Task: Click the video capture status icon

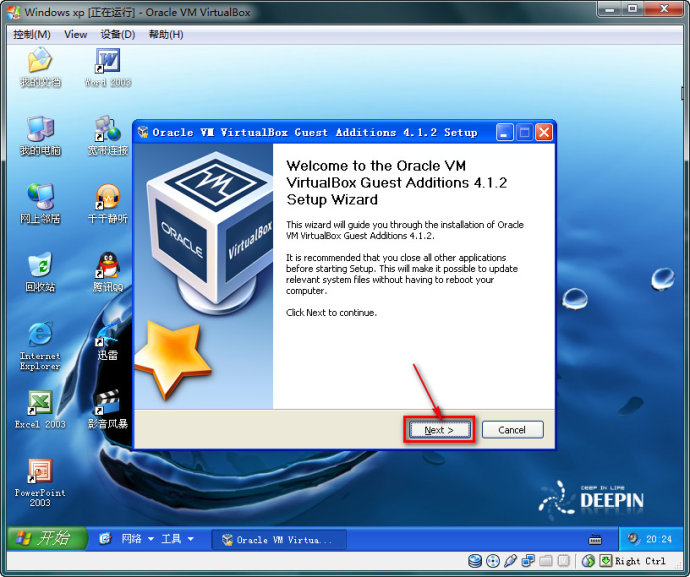Action: click(563, 561)
